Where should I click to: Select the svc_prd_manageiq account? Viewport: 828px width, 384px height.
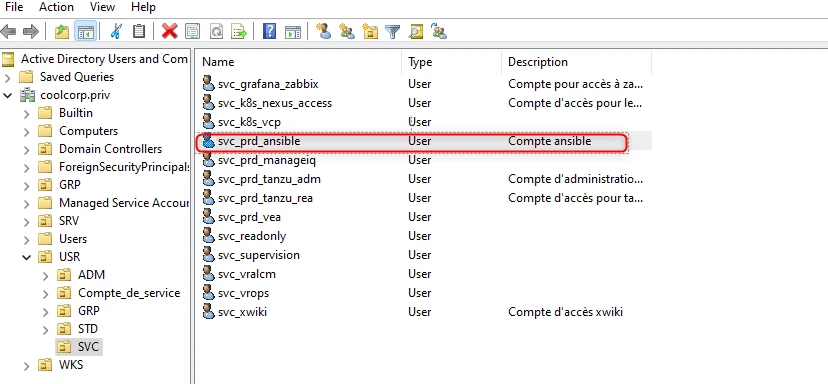[267, 160]
